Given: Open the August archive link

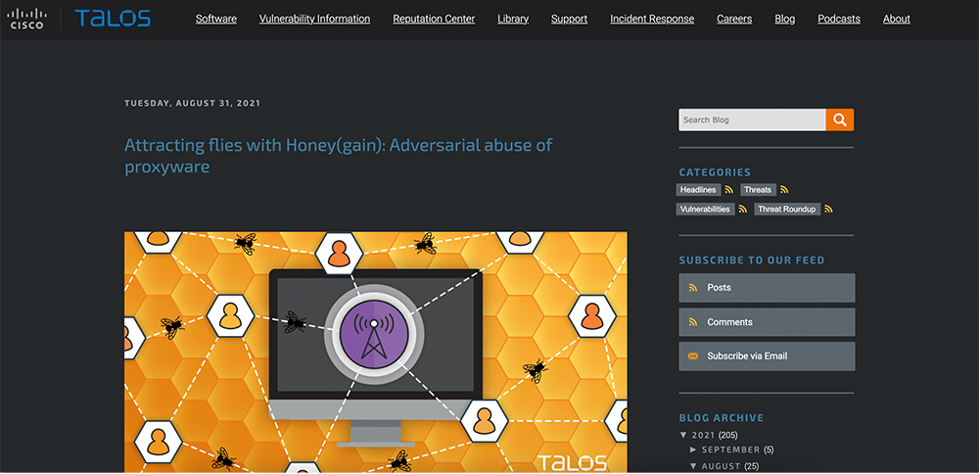Looking at the screenshot, I should (722, 466).
